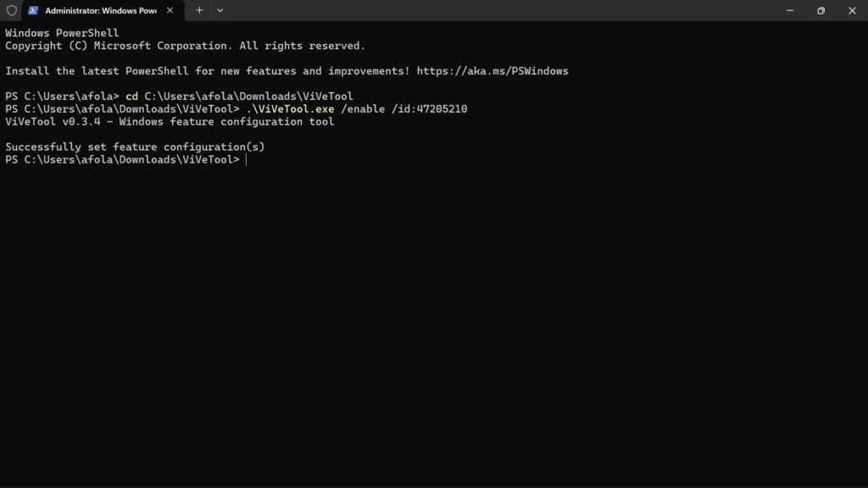This screenshot has height=488, width=868.
Task: Click the restore/maximize icon on the title bar
Action: click(821, 10)
